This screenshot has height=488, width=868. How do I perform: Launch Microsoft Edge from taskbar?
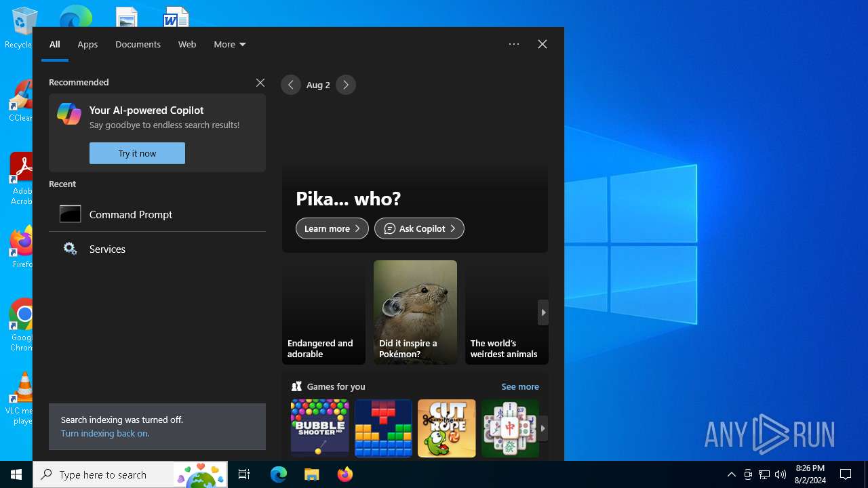click(279, 474)
